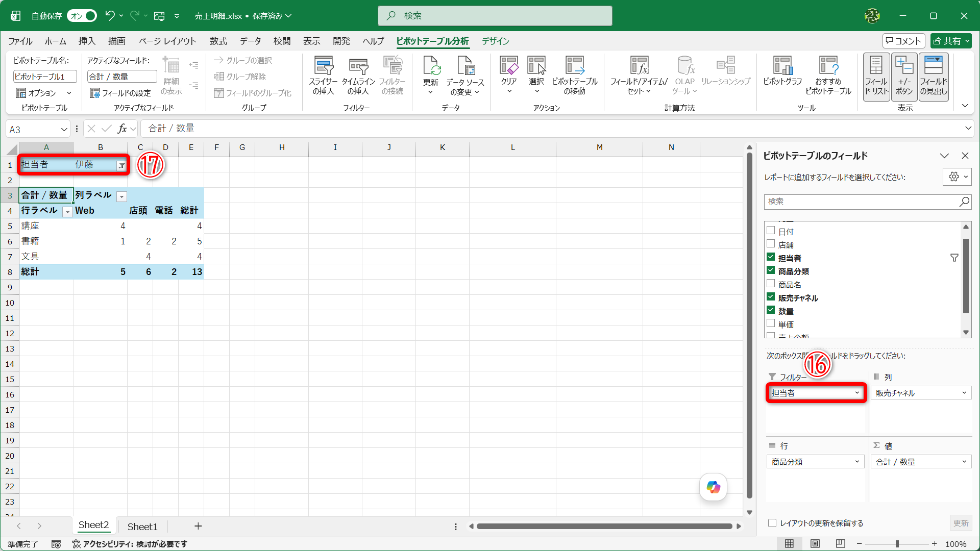Open 列ラベル filter dropdown

click(121, 196)
